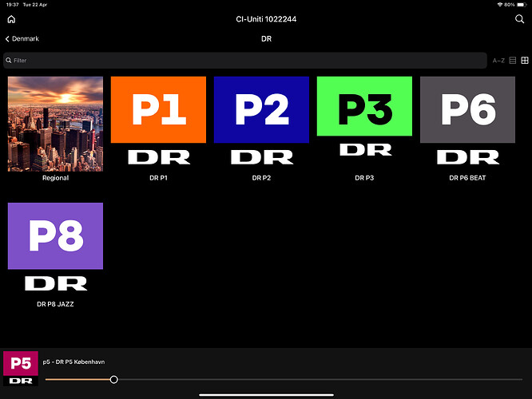532x399 pixels.
Task: Open the Regional stations folder
Action: 55,124
